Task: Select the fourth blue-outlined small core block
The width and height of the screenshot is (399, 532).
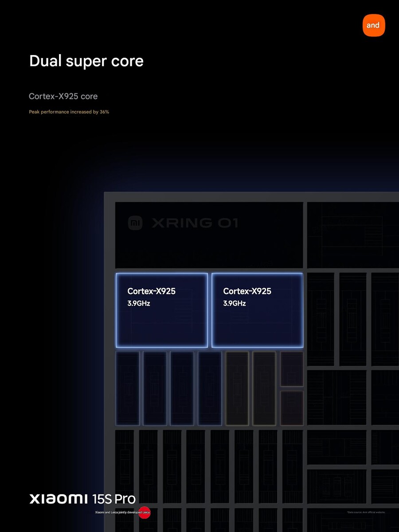Action: pos(210,388)
